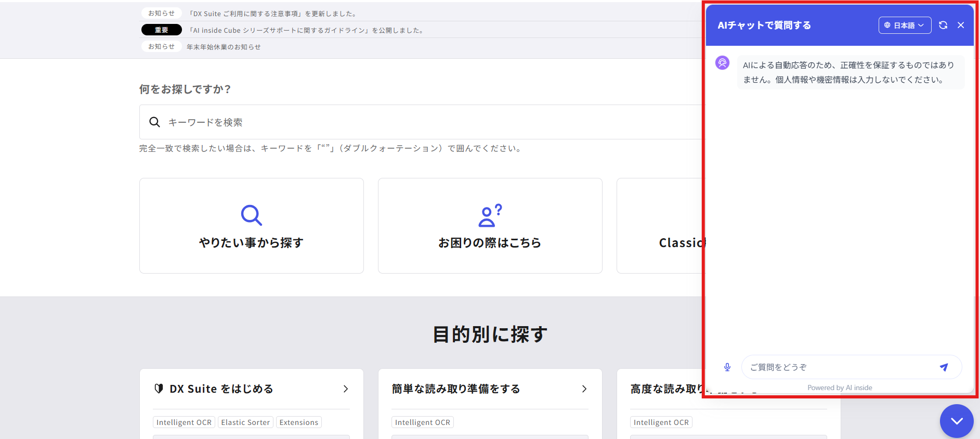Screen dimensions: 980x439
Task: Expand the 簡単な読み取り準備をする arrow
Action: coord(584,389)
